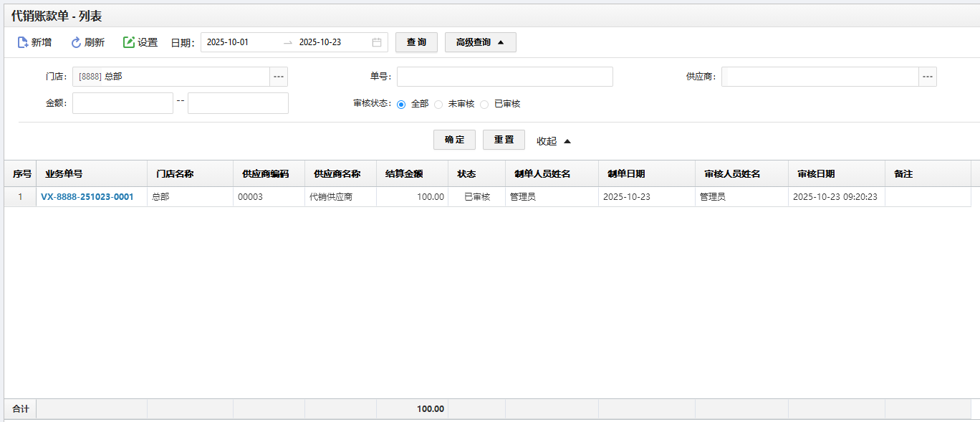
Task: Click the 查询 search button
Action: 416,42
